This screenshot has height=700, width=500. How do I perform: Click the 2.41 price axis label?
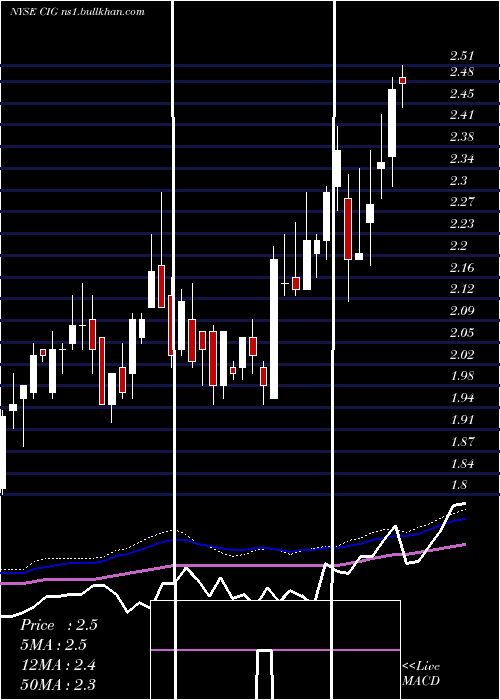(x=462, y=115)
